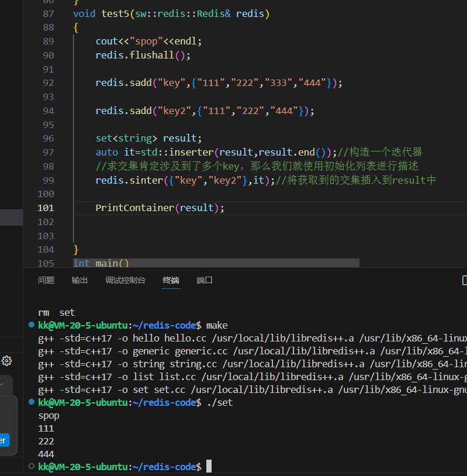Click blue command marker beside the make prompt
The height and width of the screenshot is (476, 467).
pyautogui.click(x=31, y=325)
